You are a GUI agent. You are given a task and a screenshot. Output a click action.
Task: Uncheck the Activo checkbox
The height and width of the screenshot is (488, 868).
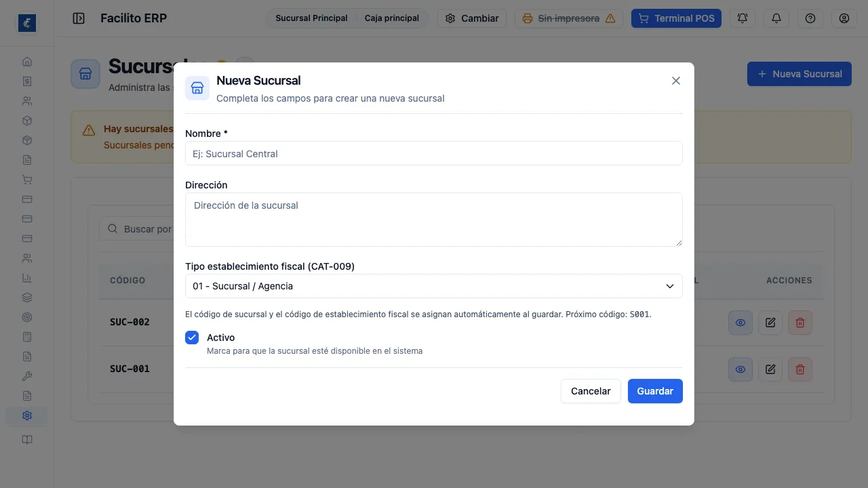pos(192,338)
